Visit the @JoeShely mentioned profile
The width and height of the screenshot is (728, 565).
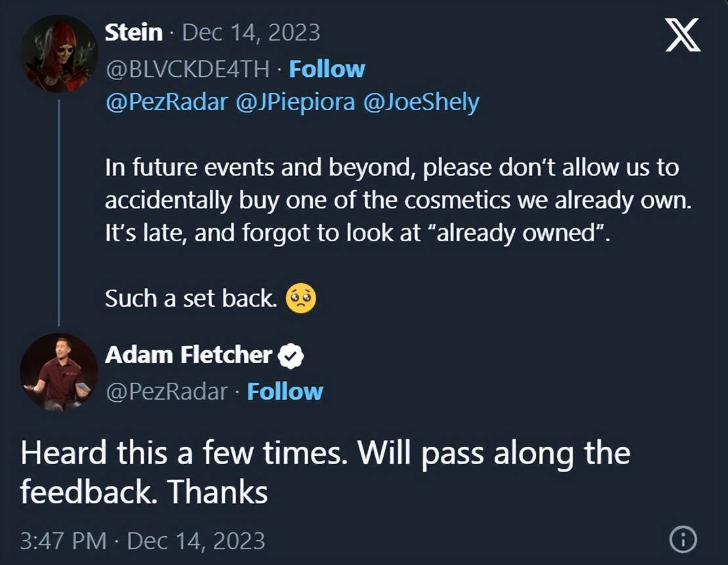pyautogui.click(x=421, y=103)
